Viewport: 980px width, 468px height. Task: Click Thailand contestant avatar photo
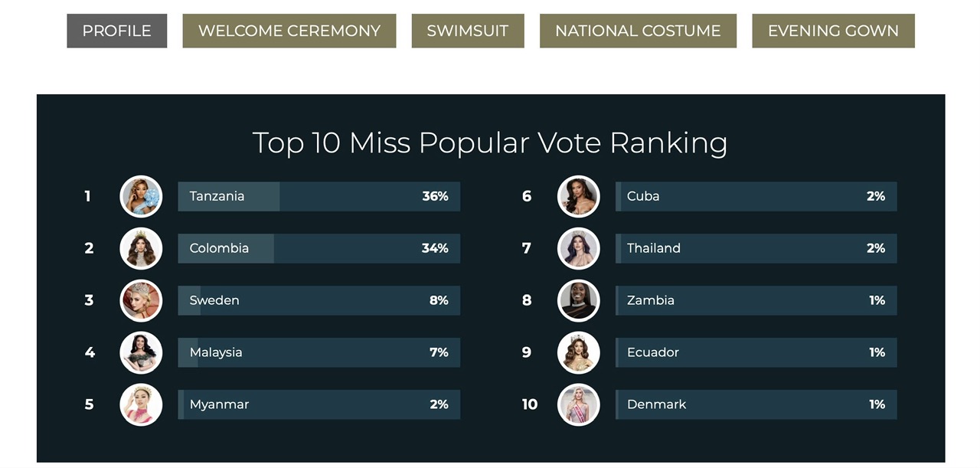(578, 249)
